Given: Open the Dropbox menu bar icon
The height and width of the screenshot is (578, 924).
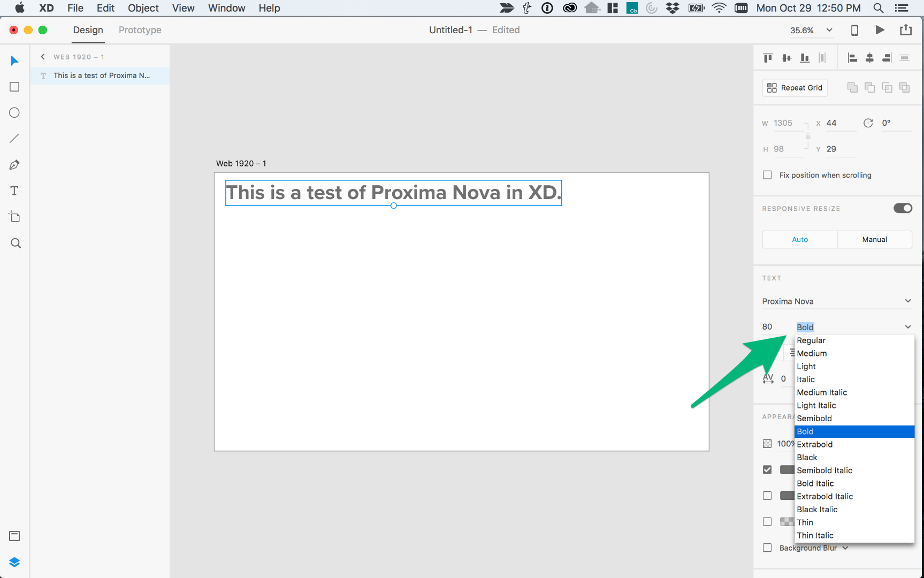Looking at the screenshot, I should [673, 8].
